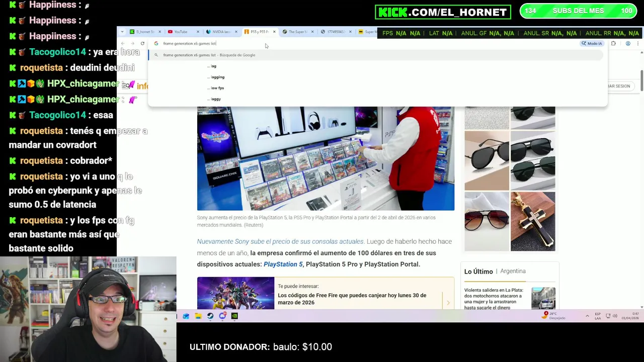644x362 pixels.
Task: Open the PlayStation store photo
Action: pyautogui.click(x=326, y=158)
